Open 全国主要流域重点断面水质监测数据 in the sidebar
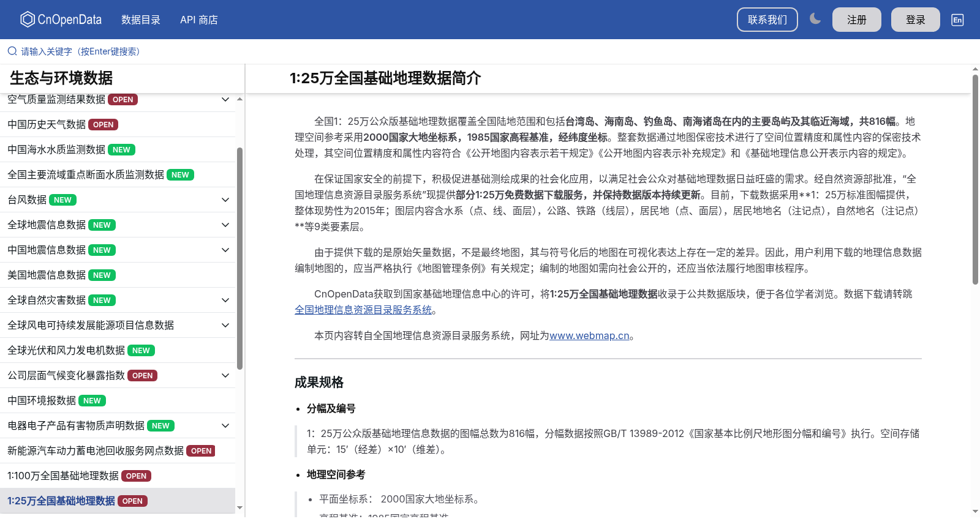This screenshot has height=527, width=980. [x=86, y=174]
